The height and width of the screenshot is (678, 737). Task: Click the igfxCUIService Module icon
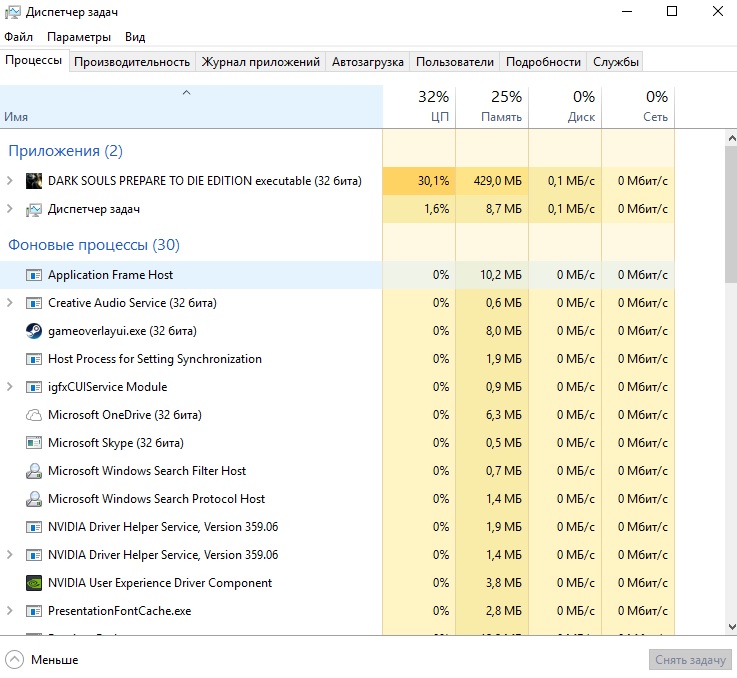click(33, 387)
